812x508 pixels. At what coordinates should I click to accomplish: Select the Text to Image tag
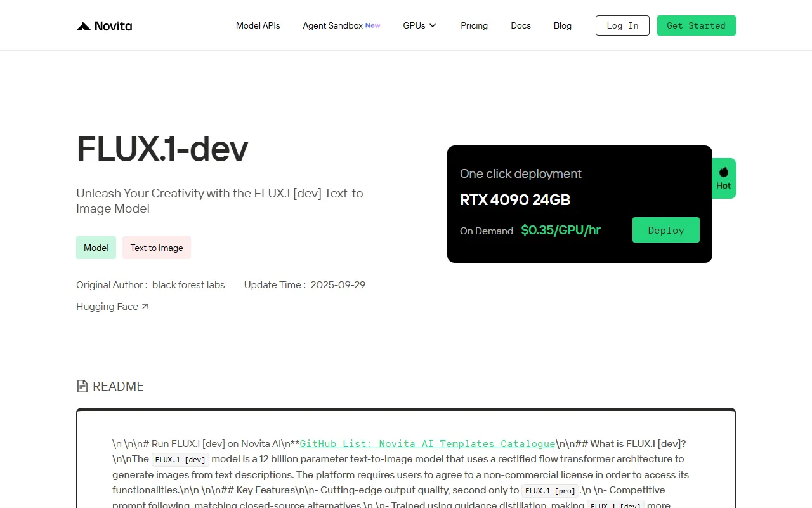click(157, 248)
